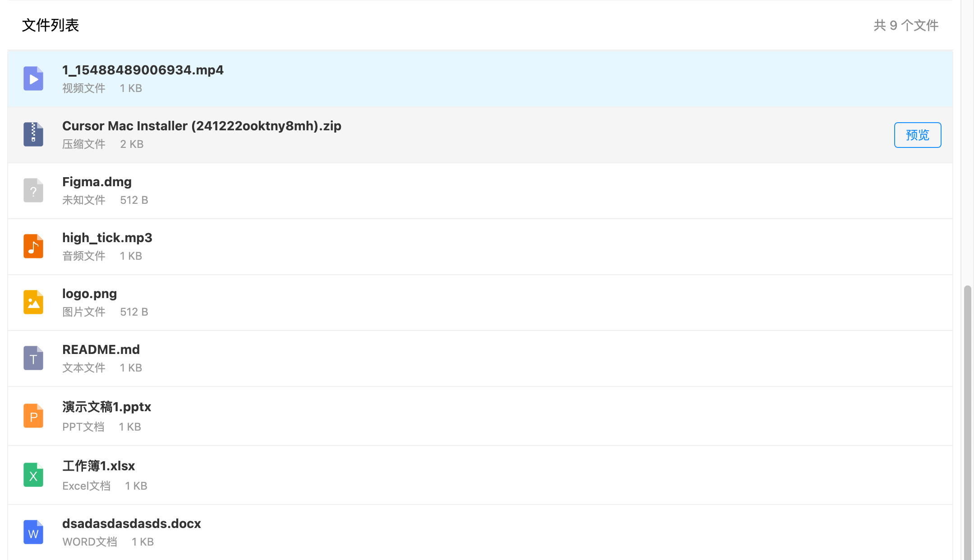Select the 1_15488489006934.mp4 filename
Screen dimensions: 974x560
pos(142,70)
